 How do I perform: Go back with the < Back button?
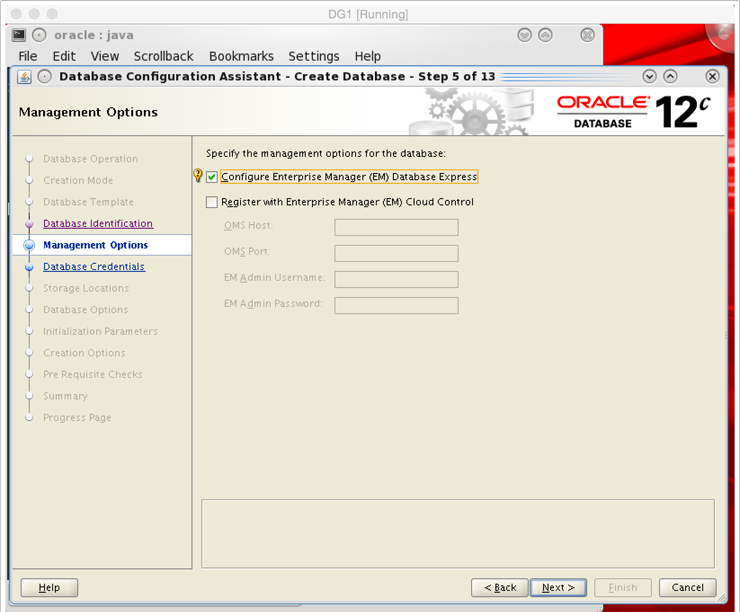(x=500, y=587)
